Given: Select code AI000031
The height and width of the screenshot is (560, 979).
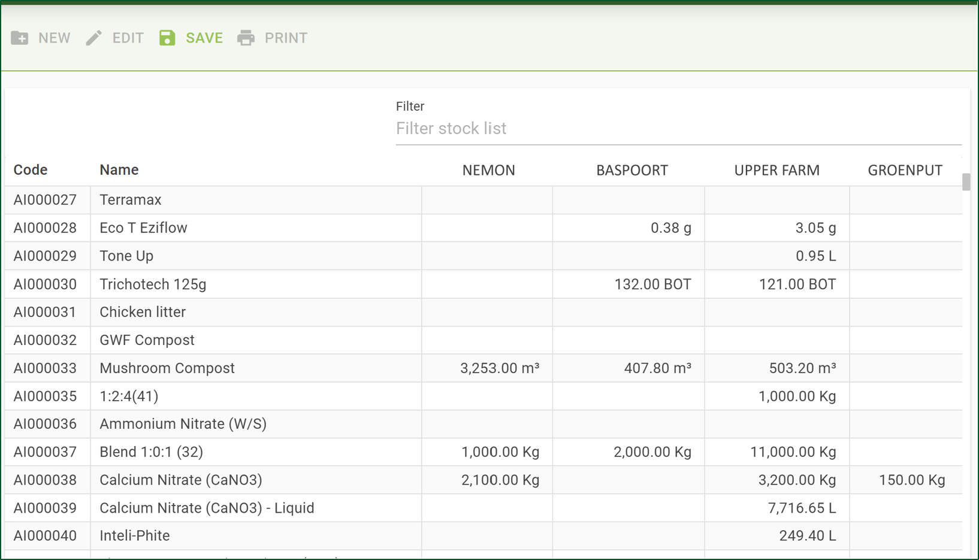Looking at the screenshot, I should 46,313.
